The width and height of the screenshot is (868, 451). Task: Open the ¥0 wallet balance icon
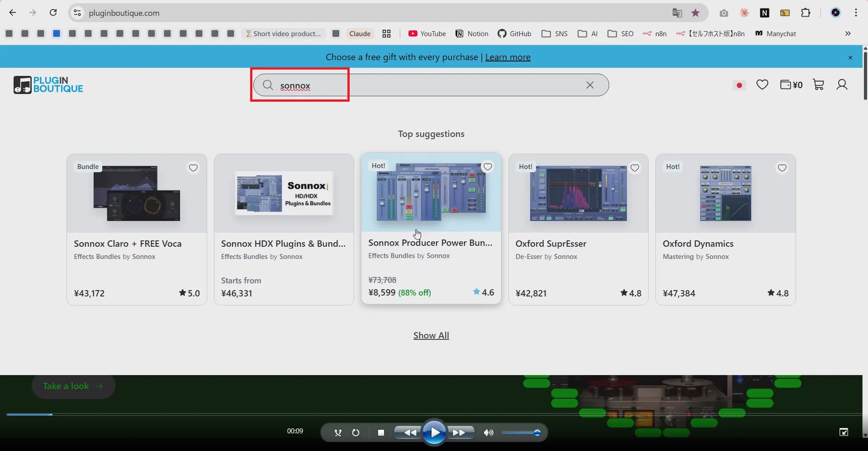(x=791, y=85)
